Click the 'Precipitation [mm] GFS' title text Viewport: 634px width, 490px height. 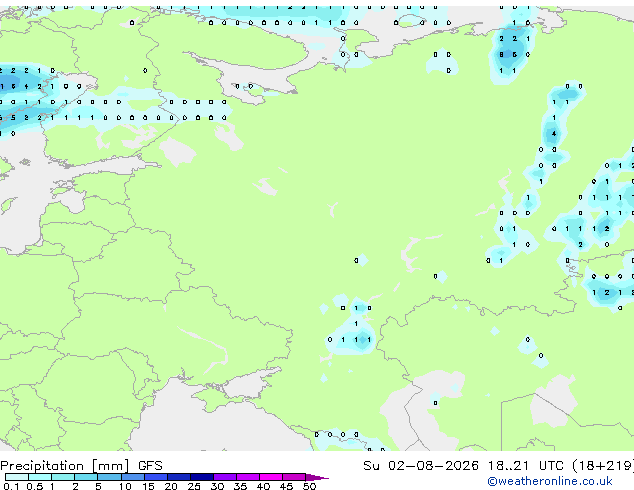pos(81,466)
